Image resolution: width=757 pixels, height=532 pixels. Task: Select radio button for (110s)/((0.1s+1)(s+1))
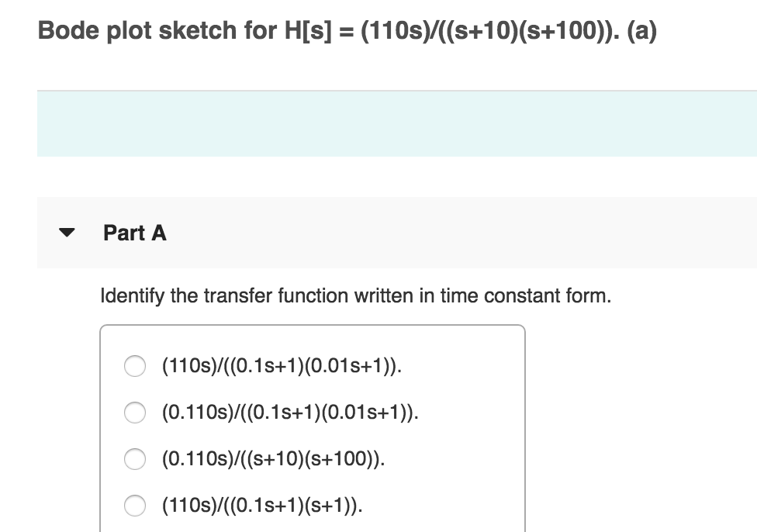(x=134, y=506)
